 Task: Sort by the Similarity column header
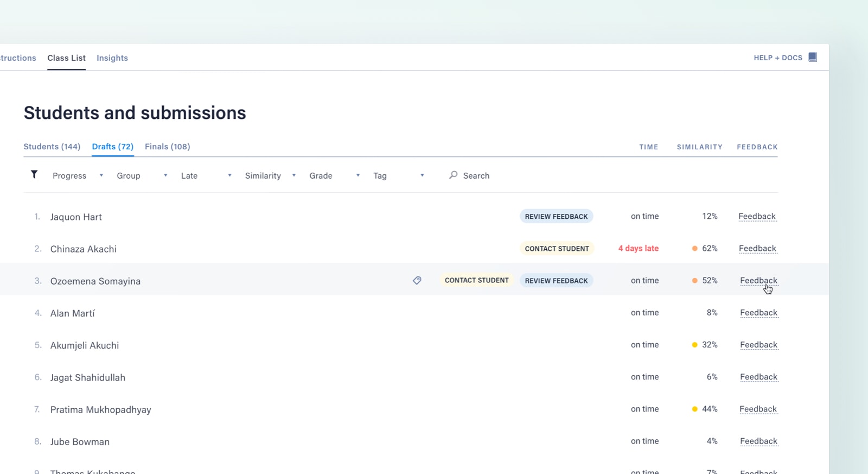(699, 147)
